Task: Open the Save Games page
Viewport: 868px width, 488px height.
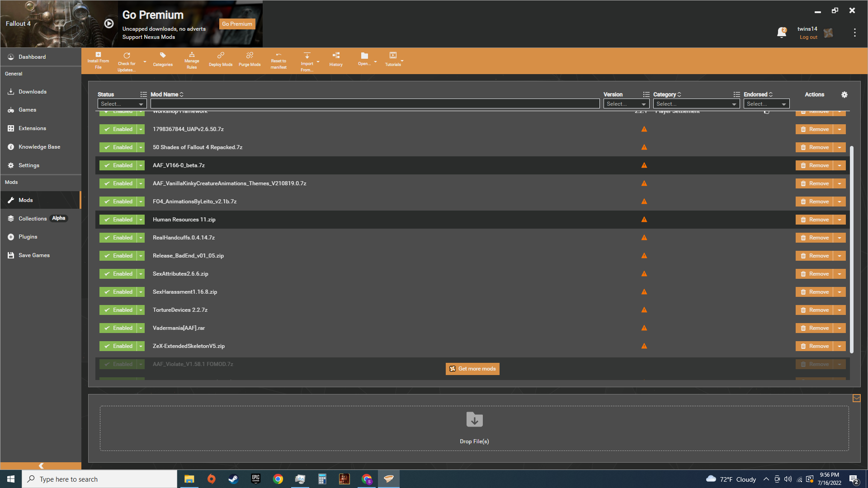Action: pos(41,255)
